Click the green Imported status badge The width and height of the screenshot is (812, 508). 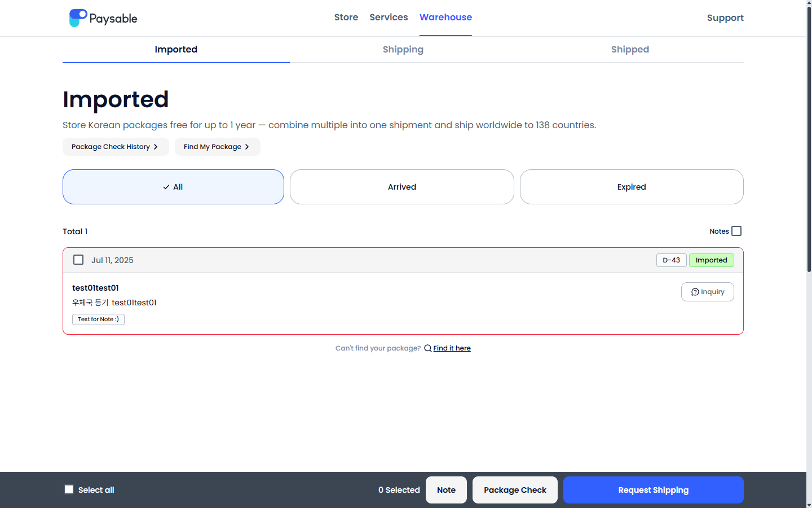(x=712, y=260)
